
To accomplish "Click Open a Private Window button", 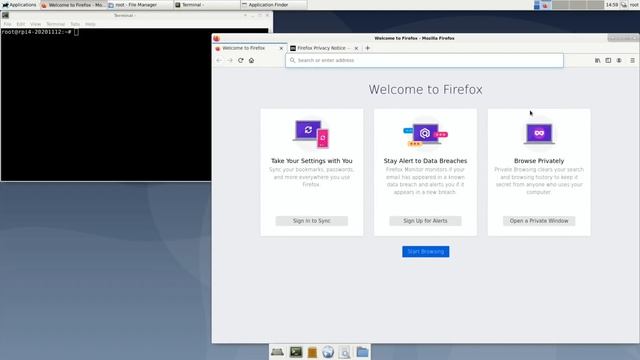I will [x=539, y=221].
